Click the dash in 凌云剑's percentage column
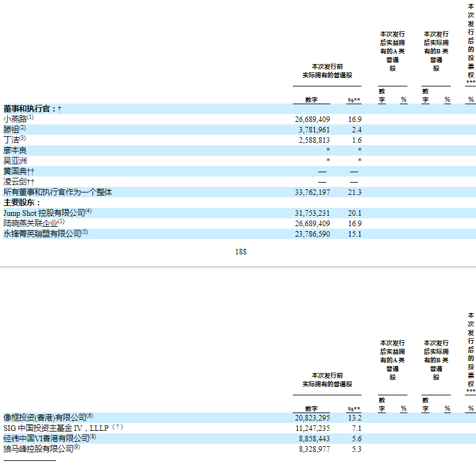Screen dimensions: 476x464 coord(353,182)
